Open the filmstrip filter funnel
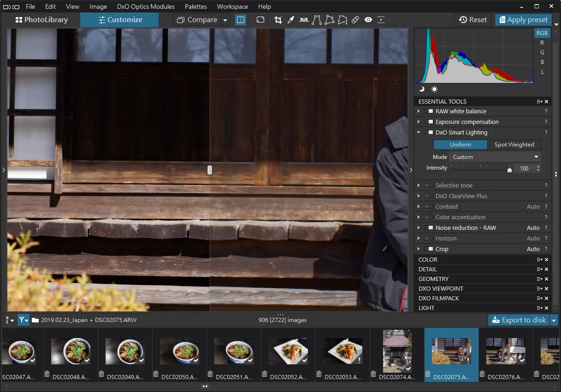 coord(24,320)
